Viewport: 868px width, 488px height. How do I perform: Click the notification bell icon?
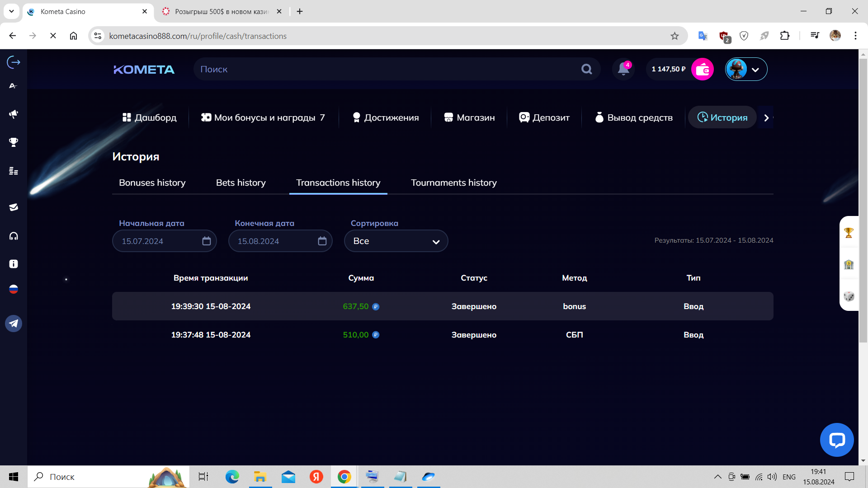tap(623, 69)
